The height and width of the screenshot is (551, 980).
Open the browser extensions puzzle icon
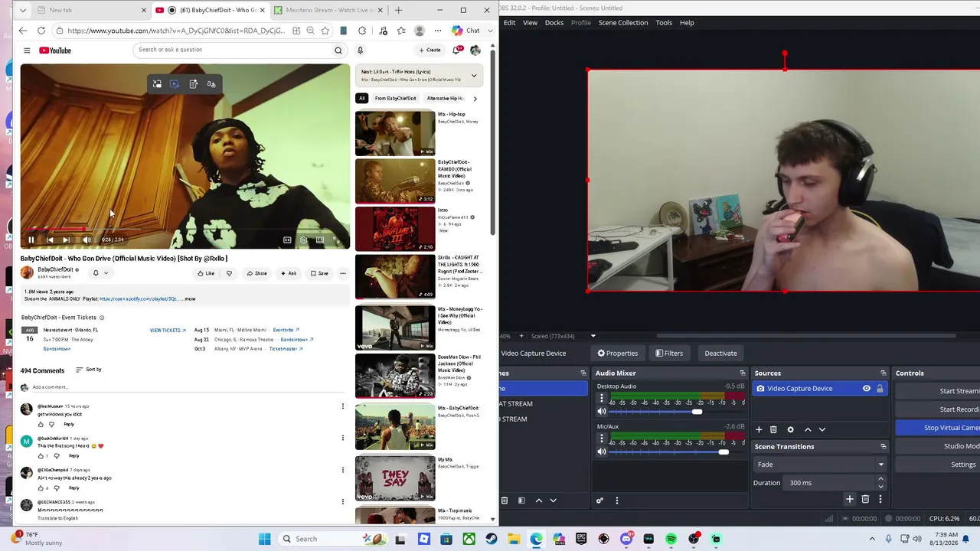coord(362,31)
